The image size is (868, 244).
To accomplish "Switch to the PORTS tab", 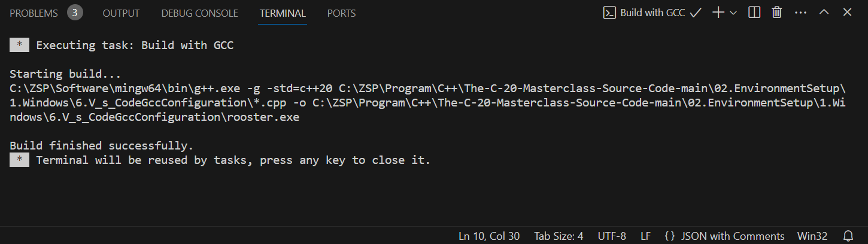I will coord(341,13).
